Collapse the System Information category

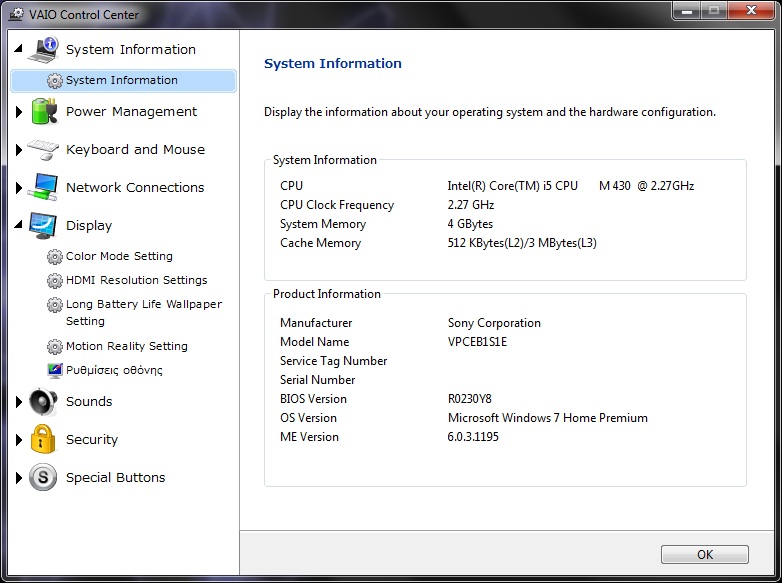[18, 48]
